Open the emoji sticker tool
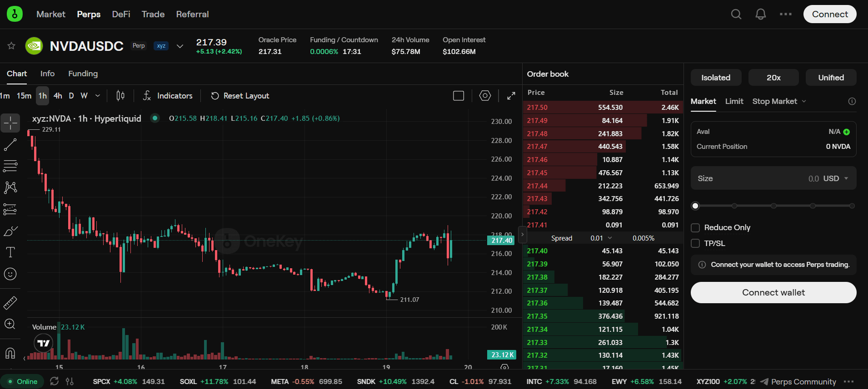Viewport: 868px width, 389px height. click(10, 274)
